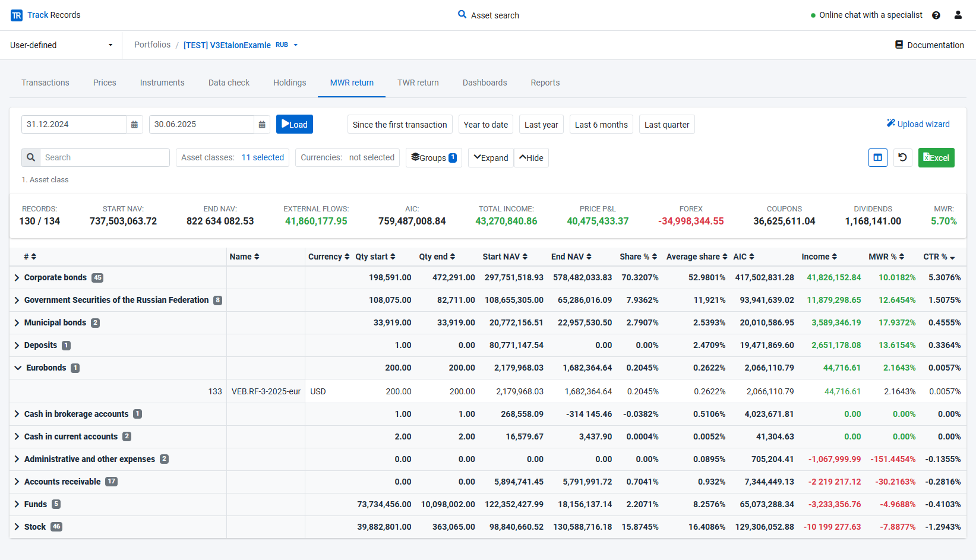Image resolution: width=976 pixels, height=560 pixels.
Task: Export the table with Excel button
Action: coord(936,157)
